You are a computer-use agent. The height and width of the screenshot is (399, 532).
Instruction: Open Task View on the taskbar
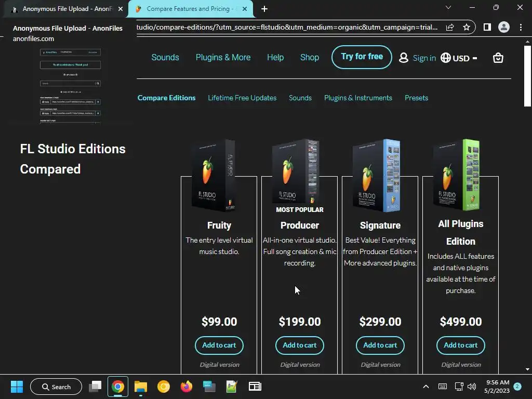pos(95,387)
